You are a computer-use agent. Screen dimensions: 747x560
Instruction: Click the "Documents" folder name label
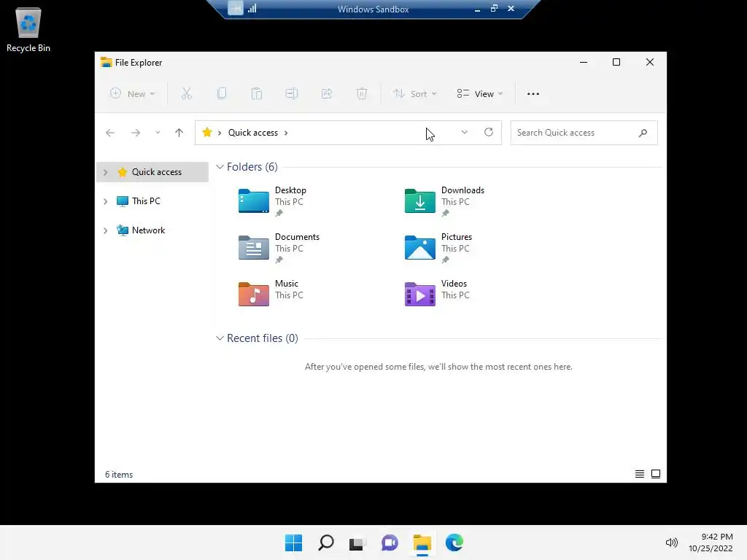298,237
